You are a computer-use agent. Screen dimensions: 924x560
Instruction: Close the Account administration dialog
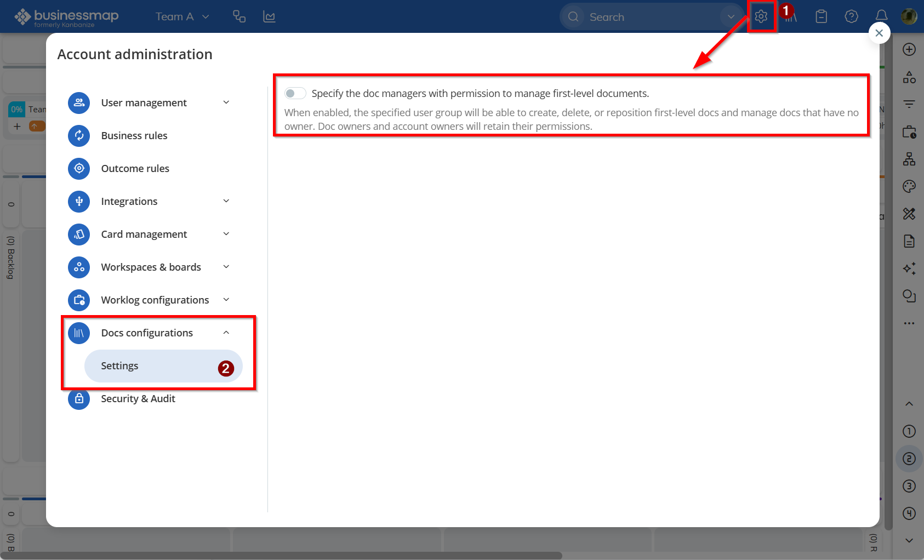pyautogui.click(x=879, y=33)
